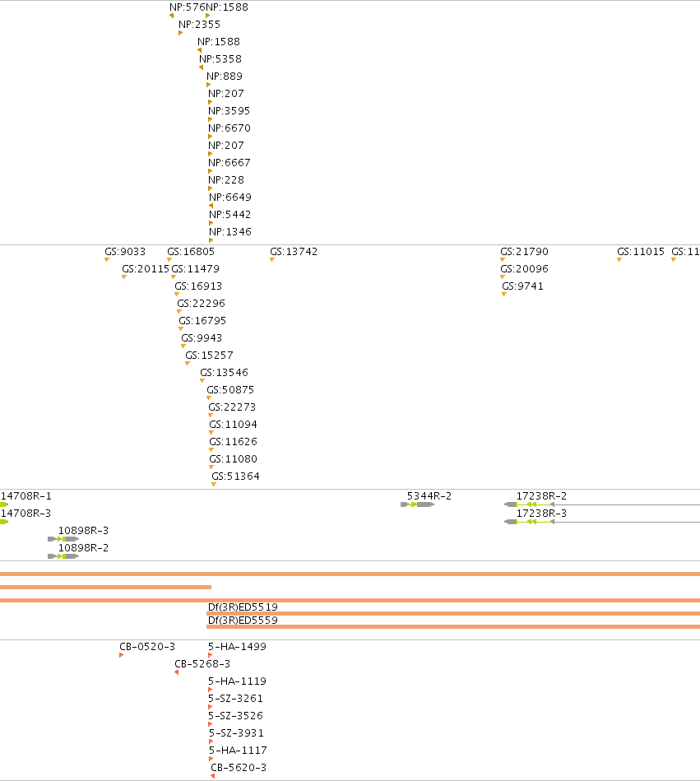
Task: Click the GS:20115 triangle marker
Action: (x=124, y=277)
